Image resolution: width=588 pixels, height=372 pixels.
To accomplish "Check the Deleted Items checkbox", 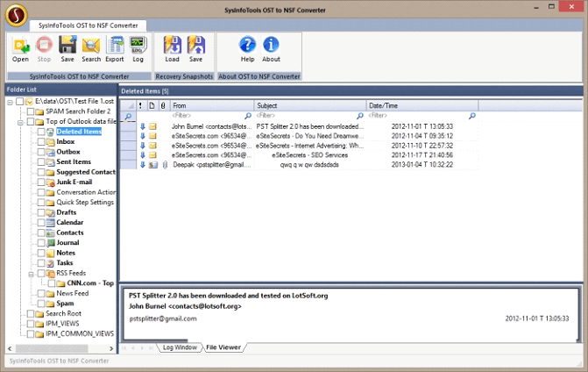I will pyautogui.click(x=41, y=132).
